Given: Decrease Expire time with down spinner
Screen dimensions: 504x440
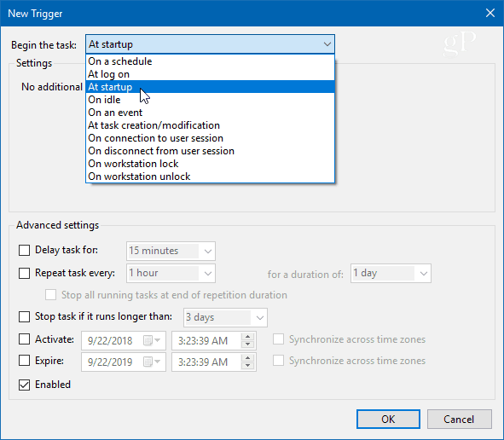Looking at the screenshot, I should pos(247,366).
